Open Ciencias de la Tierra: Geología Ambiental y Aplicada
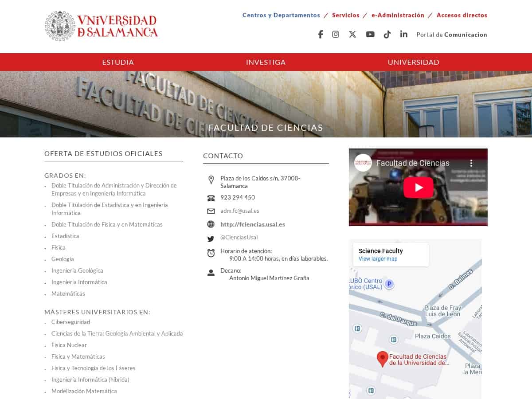This screenshot has height=399, width=532. (x=117, y=333)
